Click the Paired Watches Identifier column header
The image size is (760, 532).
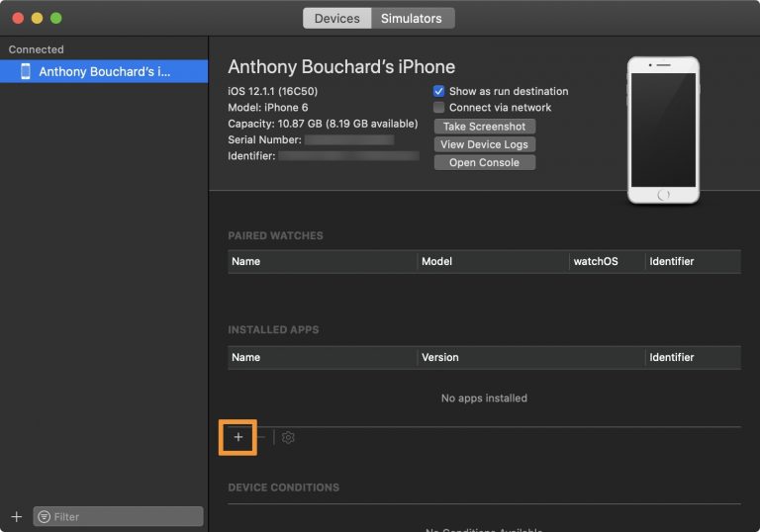[x=693, y=261]
